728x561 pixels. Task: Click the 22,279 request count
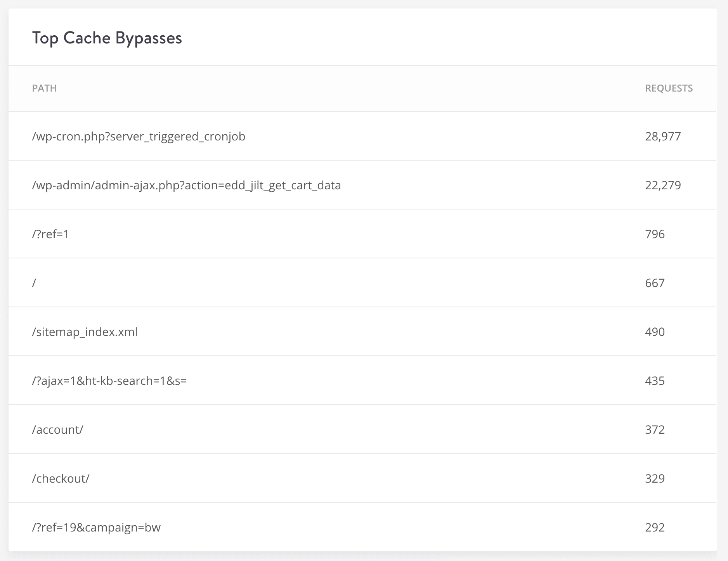(662, 185)
